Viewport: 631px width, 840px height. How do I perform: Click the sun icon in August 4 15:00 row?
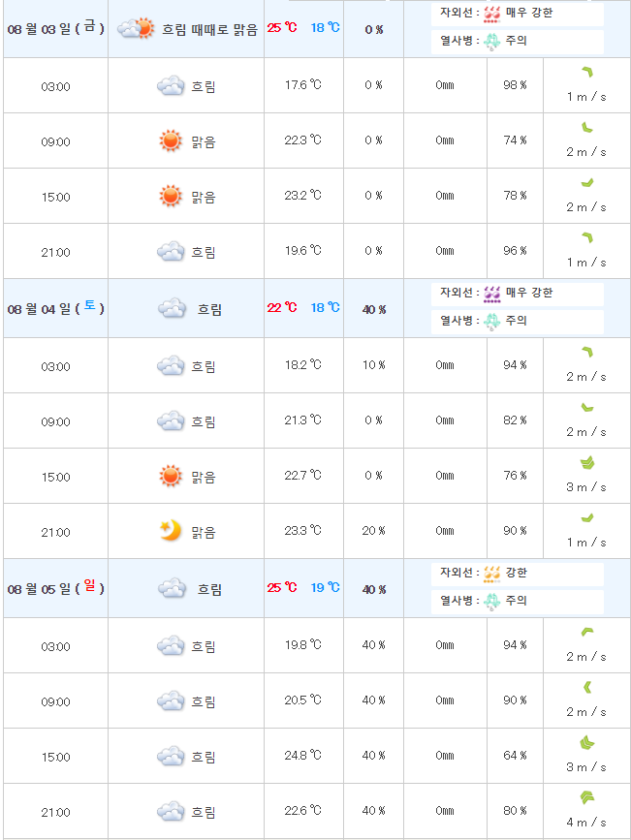click(x=171, y=476)
